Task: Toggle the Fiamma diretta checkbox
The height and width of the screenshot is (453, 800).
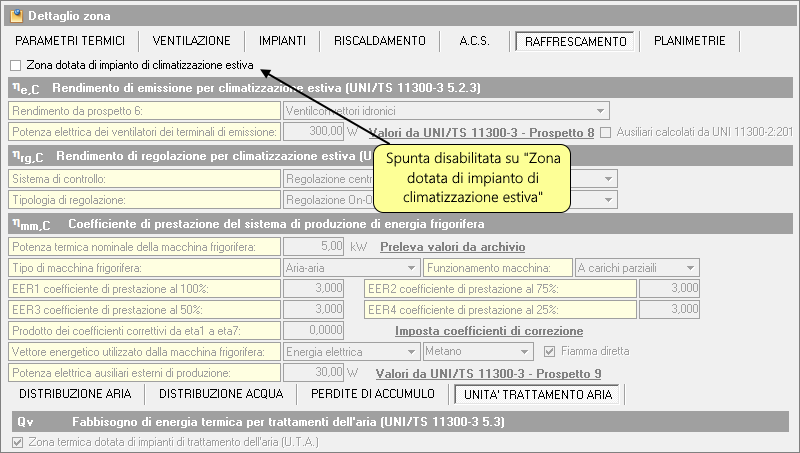Action: [547, 351]
